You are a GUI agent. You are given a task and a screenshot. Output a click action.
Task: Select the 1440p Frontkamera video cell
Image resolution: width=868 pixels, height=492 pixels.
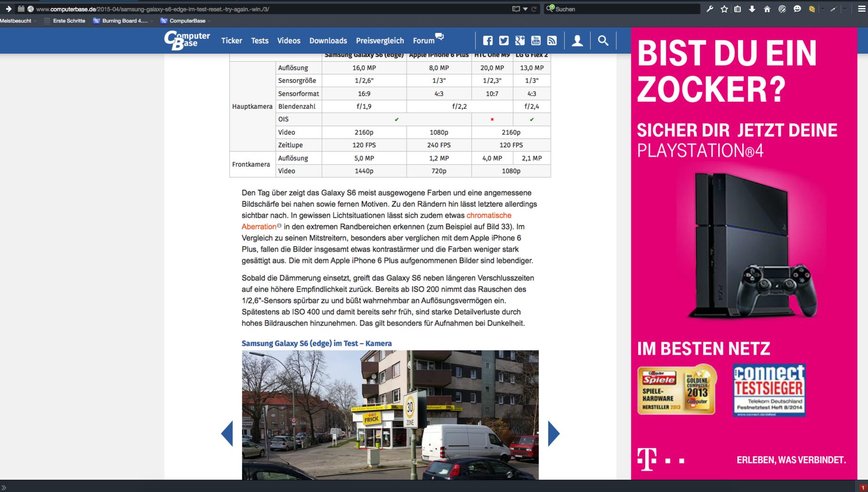coord(364,171)
